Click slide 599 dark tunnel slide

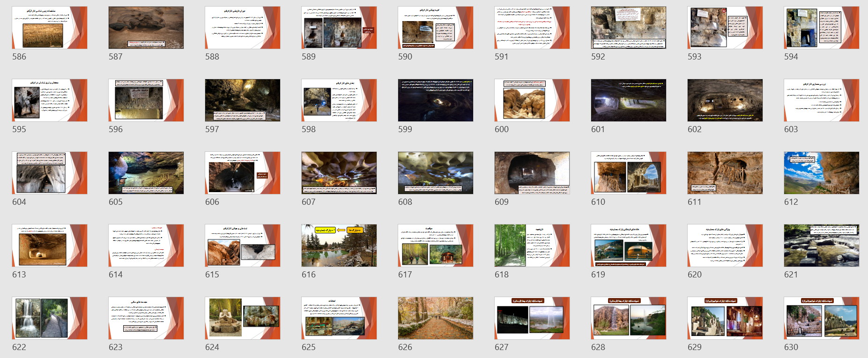[x=436, y=100]
